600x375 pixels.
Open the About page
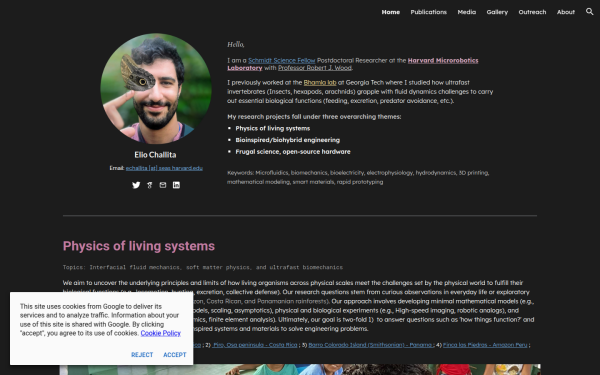click(x=566, y=12)
